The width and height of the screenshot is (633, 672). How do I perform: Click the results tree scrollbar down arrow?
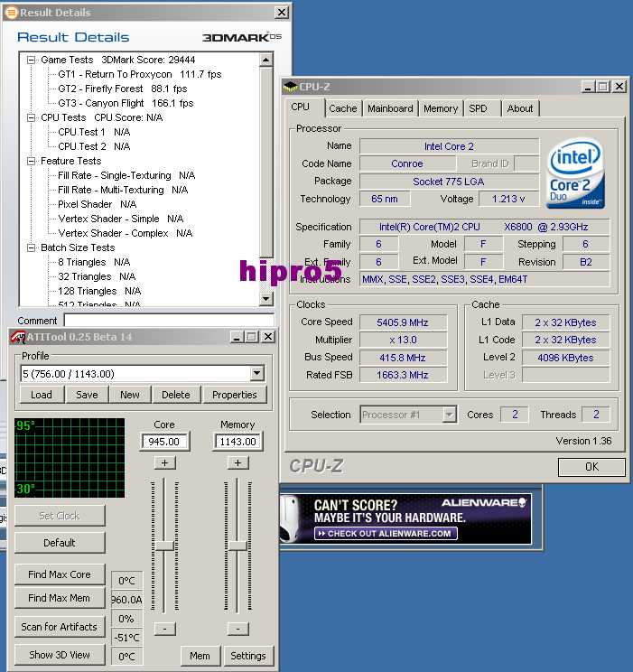(266, 299)
